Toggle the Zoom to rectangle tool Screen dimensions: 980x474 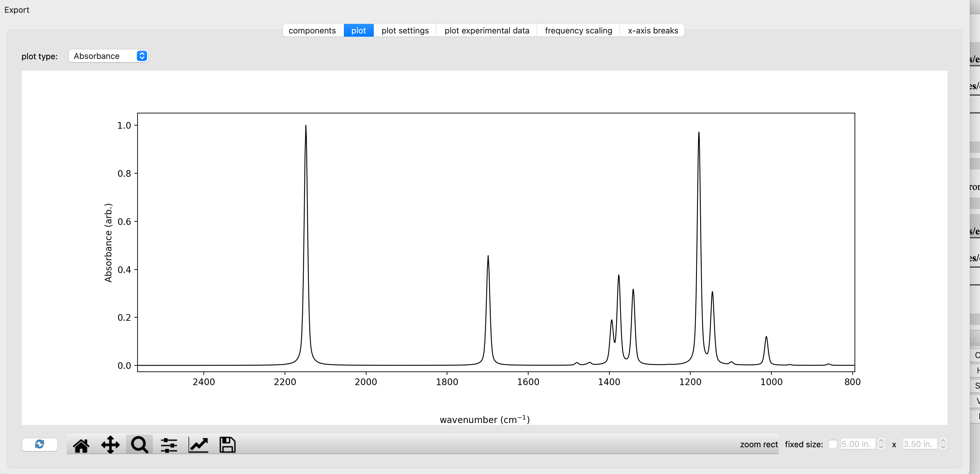click(140, 445)
